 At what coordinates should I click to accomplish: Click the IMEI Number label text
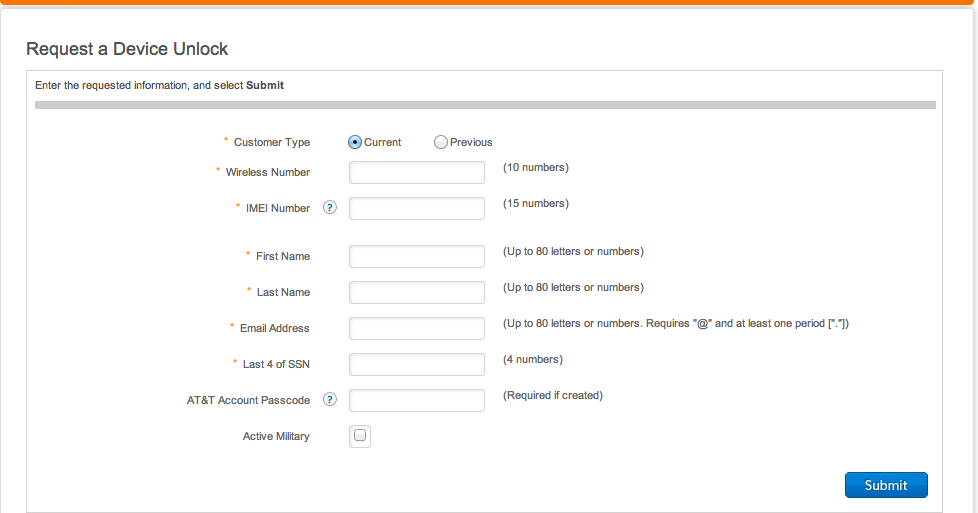(x=278, y=208)
